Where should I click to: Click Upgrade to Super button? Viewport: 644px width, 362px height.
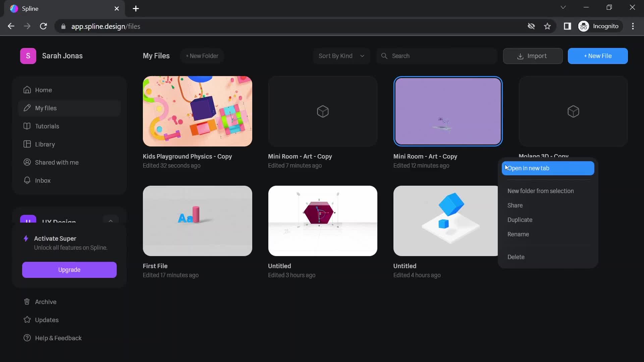pos(68,269)
